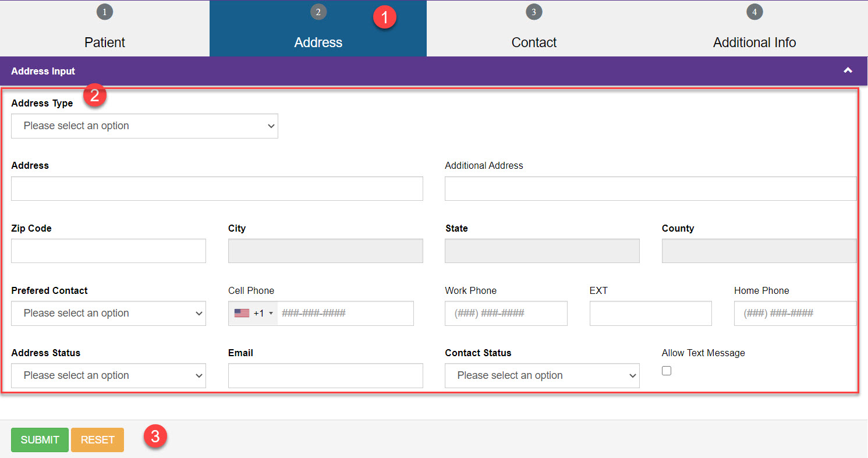
Task: Open the Contact Status dropdown
Action: (542, 375)
